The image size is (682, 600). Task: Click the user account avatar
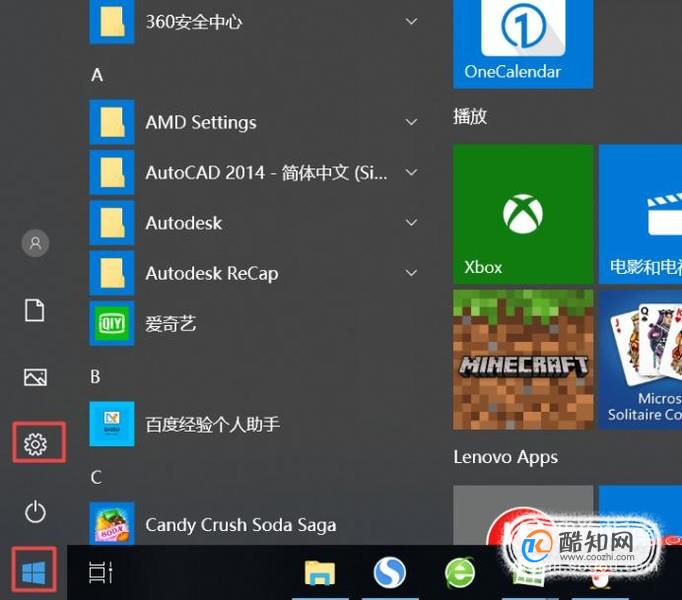pos(35,243)
